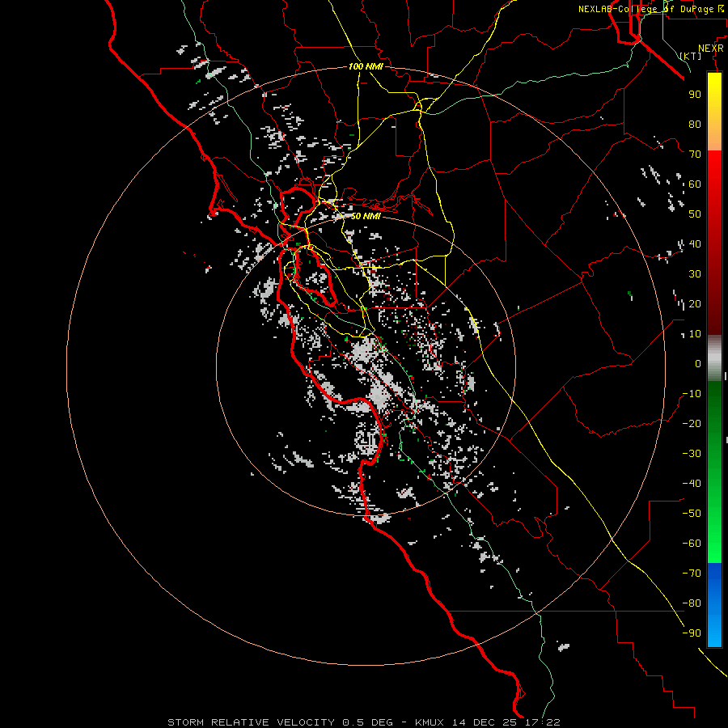
Task: Click the "-20" value on the velocity scale
Action: pos(692,423)
